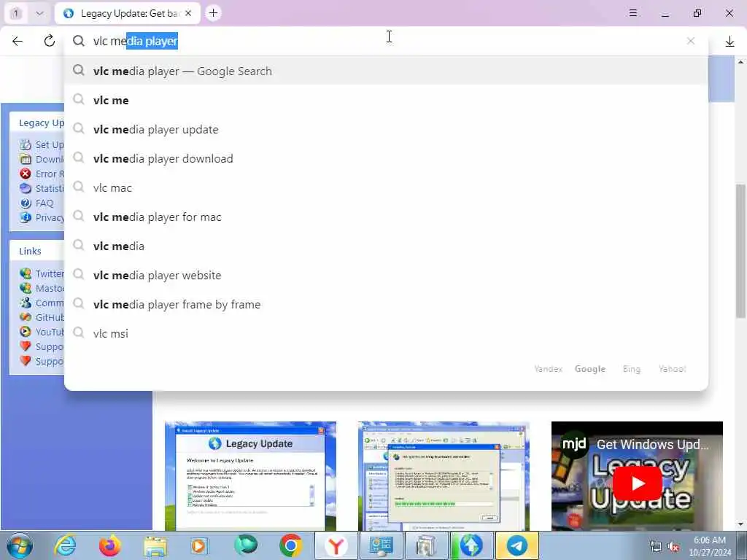Image resolution: width=747 pixels, height=560 pixels.
Task: Click the address bar search field
Action: (386, 42)
